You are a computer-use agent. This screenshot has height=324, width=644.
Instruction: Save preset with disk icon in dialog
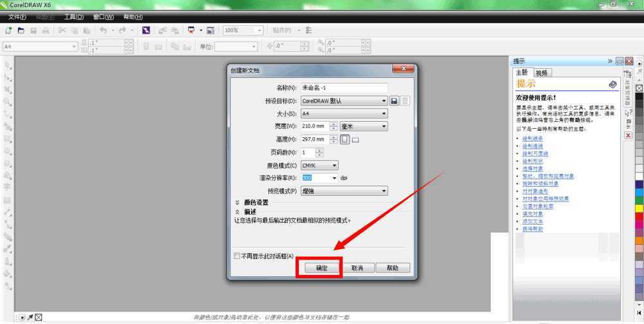tap(394, 100)
